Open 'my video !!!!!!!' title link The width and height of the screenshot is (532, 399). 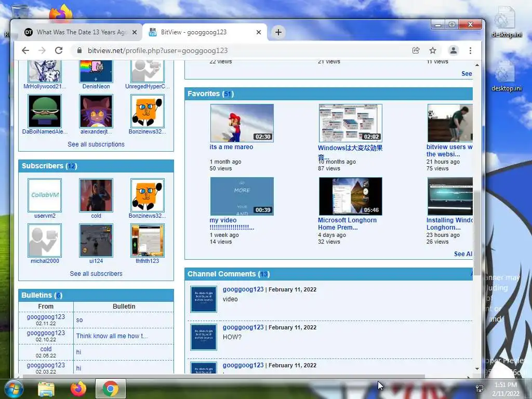coord(231,223)
